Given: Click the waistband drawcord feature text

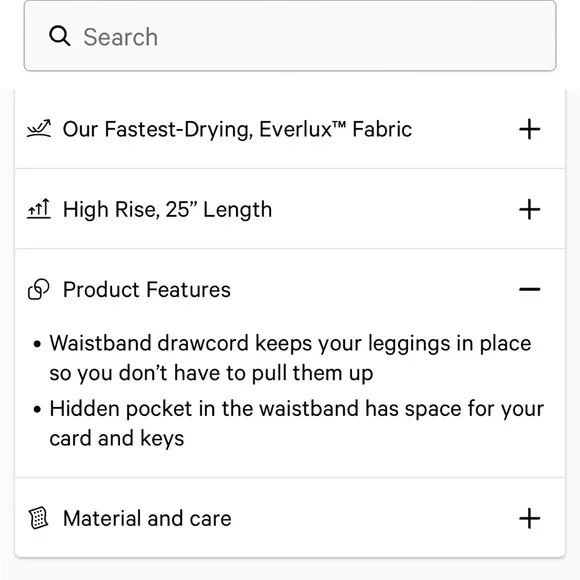Looking at the screenshot, I should [290, 358].
